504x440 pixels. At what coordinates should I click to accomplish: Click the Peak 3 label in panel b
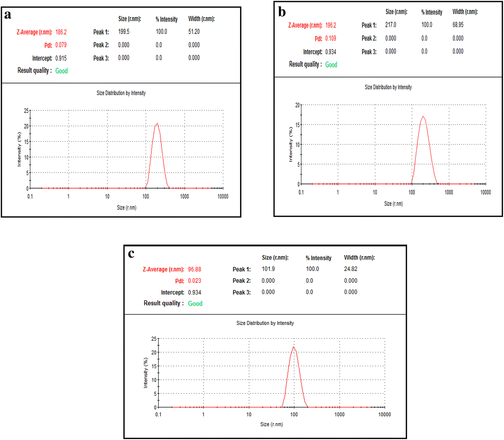[x=369, y=52]
